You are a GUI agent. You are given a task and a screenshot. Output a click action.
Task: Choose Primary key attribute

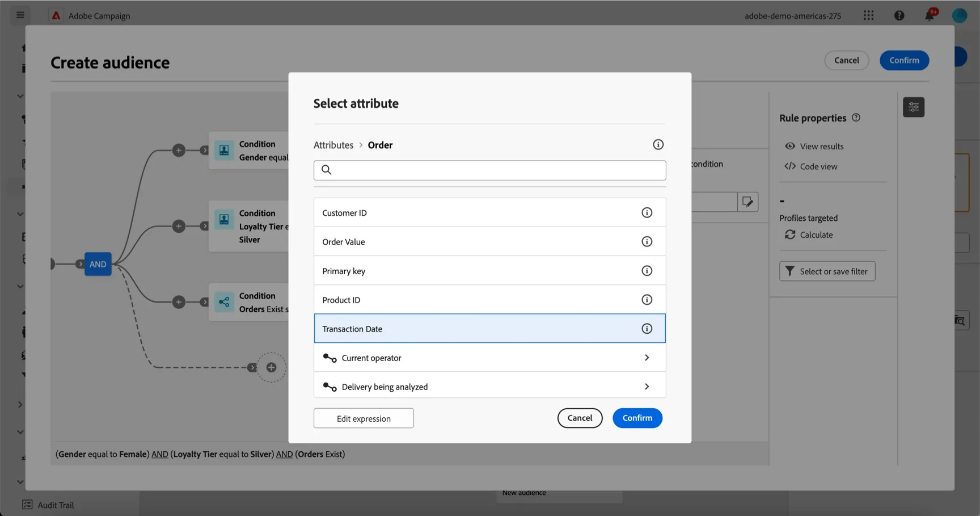489,271
